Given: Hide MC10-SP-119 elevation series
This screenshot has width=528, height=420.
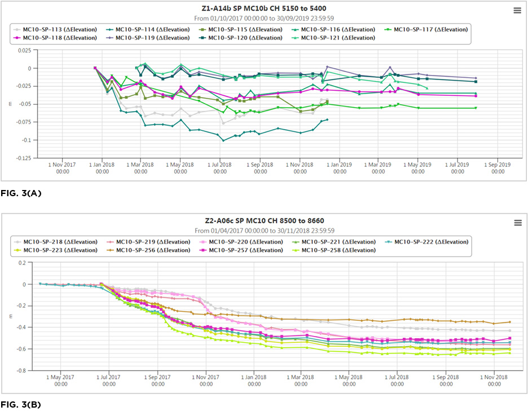Looking at the screenshot, I should [152, 38].
